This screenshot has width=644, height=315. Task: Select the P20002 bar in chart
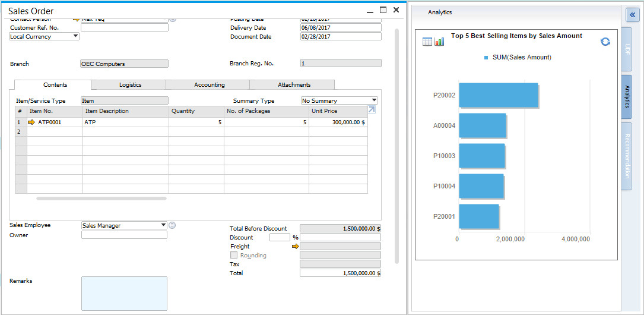[x=498, y=96]
